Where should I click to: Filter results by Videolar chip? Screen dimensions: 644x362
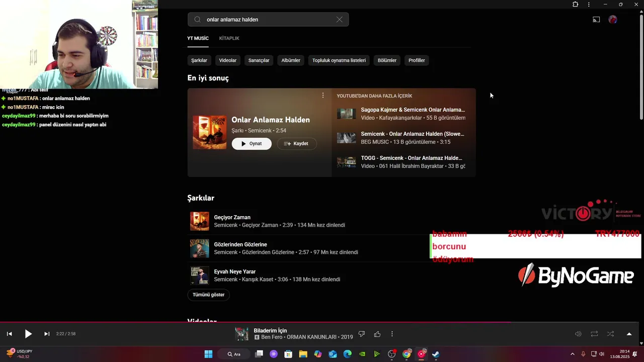[x=228, y=60]
